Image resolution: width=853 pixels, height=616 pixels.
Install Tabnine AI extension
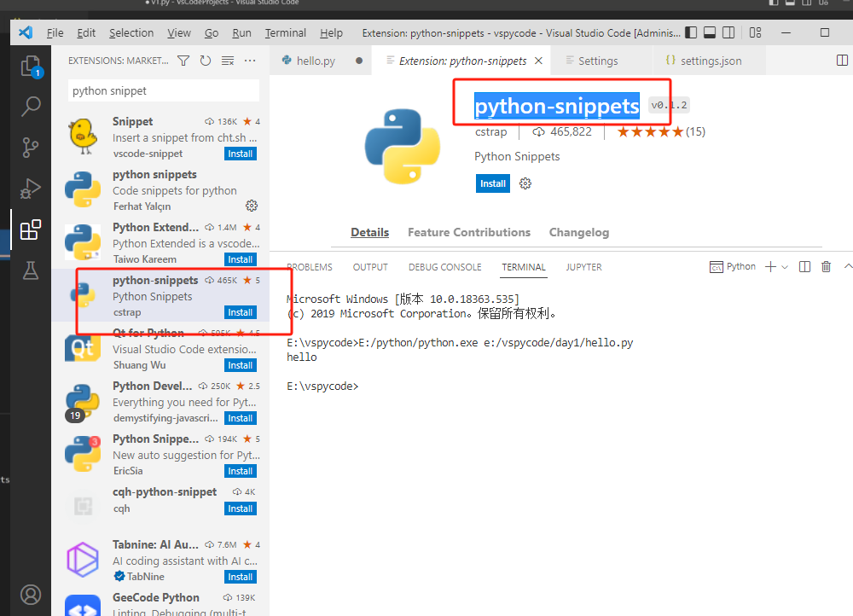click(240, 576)
